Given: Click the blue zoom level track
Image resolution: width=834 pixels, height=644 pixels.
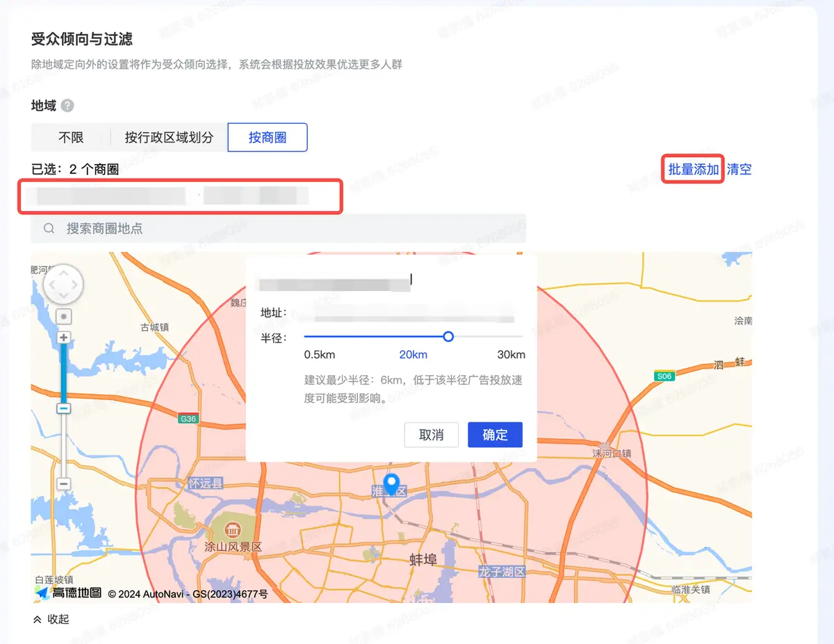Looking at the screenshot, I should pyautogui.click(x=63, y=374).
